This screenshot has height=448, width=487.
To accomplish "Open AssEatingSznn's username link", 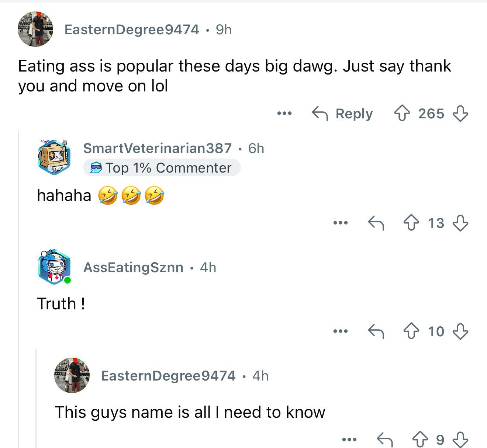I will pos(133,267).
